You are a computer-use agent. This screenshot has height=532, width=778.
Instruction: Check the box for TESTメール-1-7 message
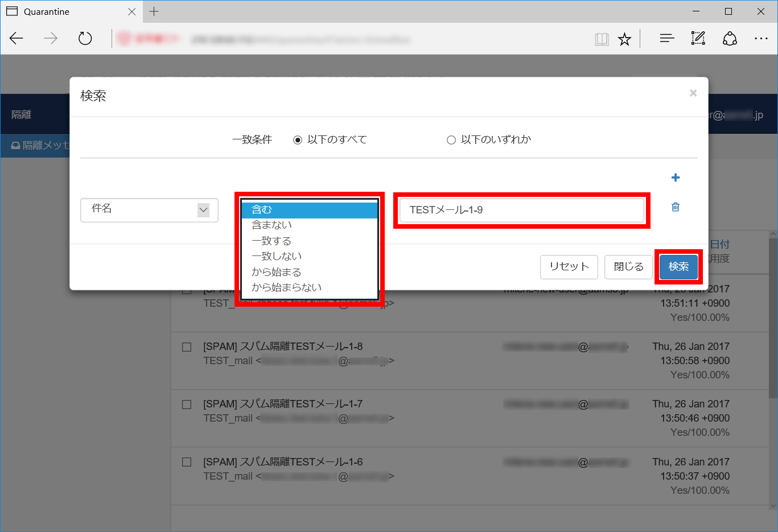click(187, 405)
